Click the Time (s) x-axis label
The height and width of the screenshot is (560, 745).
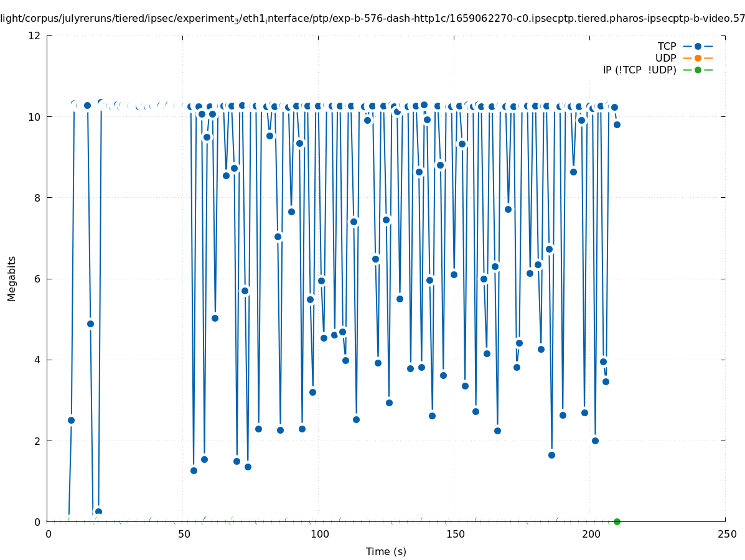point(386,551)
